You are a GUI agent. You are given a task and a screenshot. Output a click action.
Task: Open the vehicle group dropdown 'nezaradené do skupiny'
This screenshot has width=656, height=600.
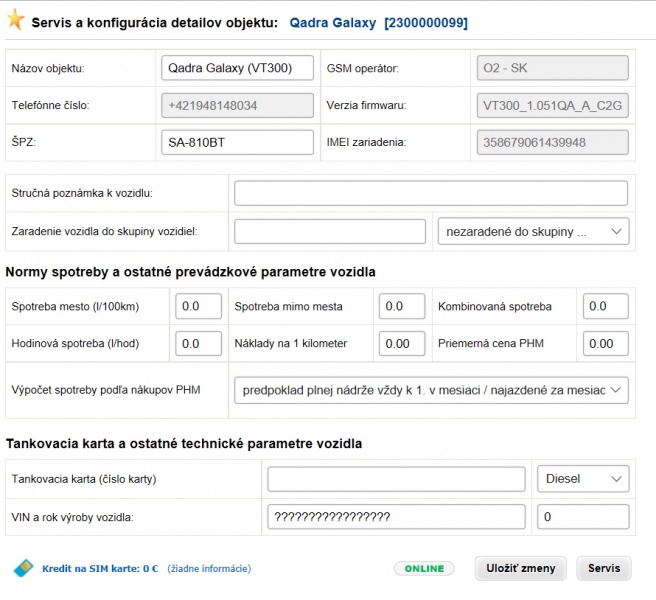click(x=533, y=231)
